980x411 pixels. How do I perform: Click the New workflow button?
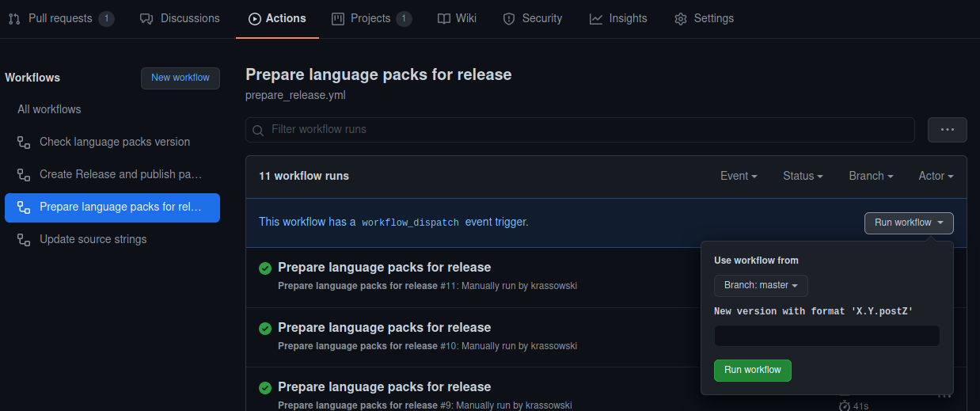[x=180, y=78]
